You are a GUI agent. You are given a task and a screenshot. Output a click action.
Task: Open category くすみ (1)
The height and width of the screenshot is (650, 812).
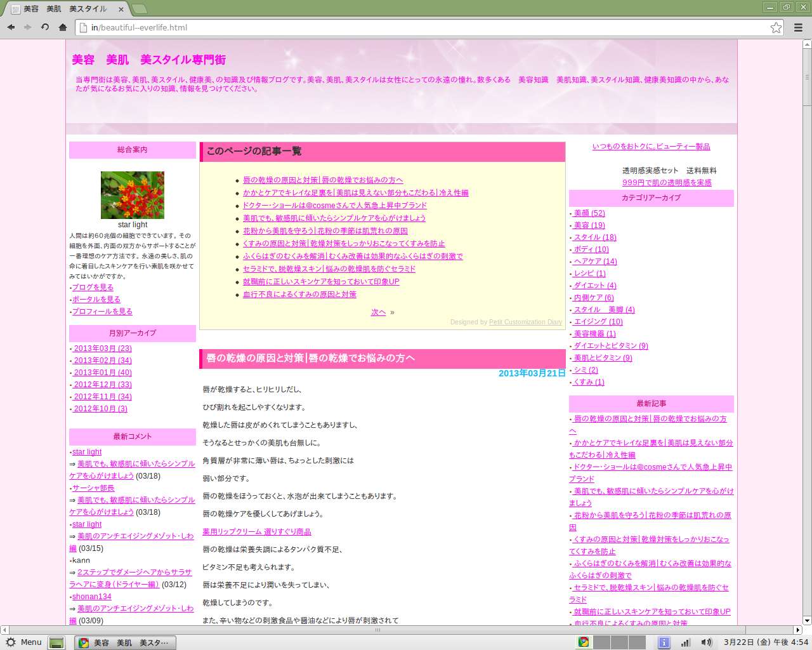pos(589,382)
